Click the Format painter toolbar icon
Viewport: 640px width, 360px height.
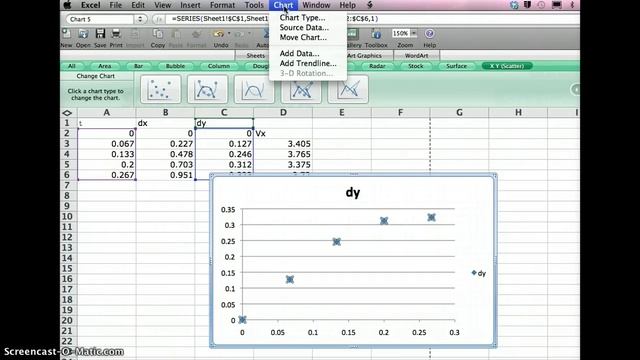196,34
